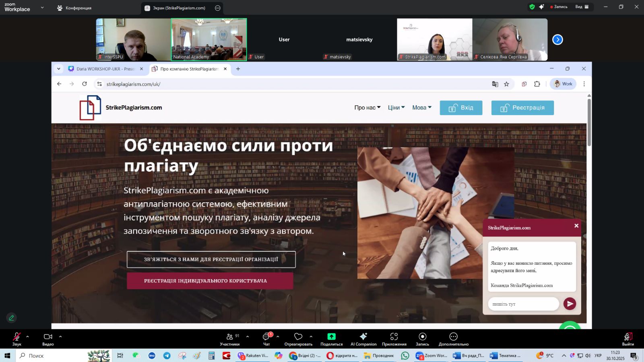Open the Мова language dropdown

point(421,108)
